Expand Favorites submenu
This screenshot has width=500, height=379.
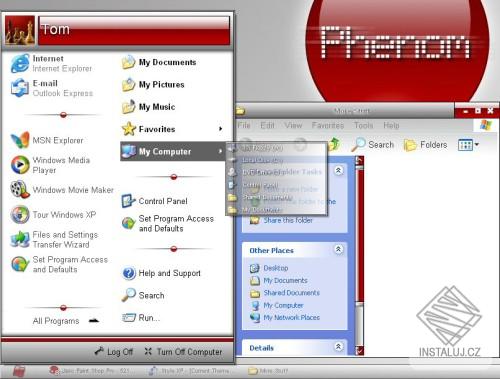pyautogui.click(x=173, y=129)
